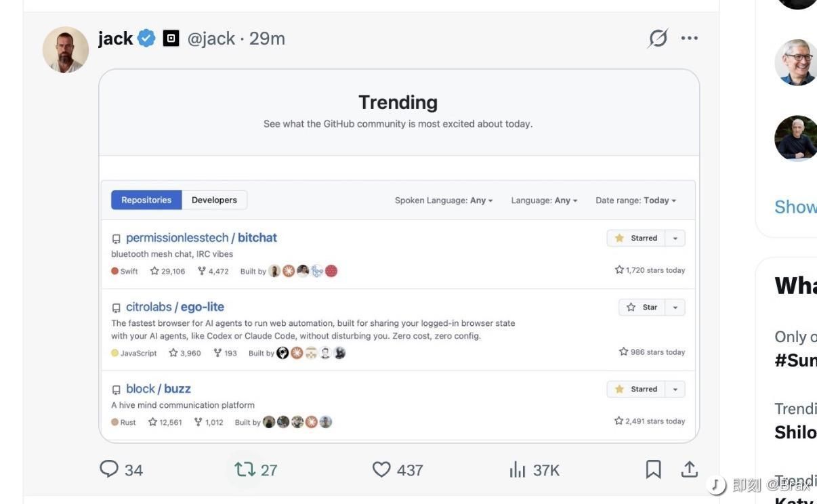
Task: Open the Language: Any dropdown
Action: tap(544, 201)
